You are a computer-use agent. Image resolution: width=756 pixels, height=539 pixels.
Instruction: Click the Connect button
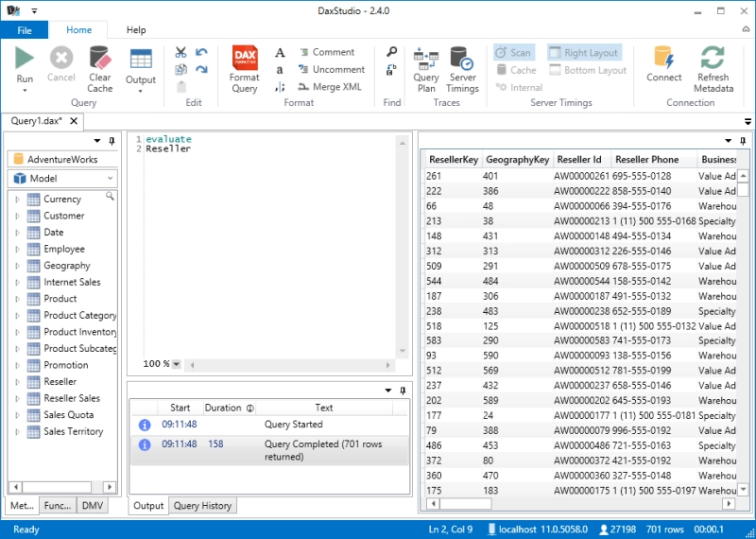[664, 64]
